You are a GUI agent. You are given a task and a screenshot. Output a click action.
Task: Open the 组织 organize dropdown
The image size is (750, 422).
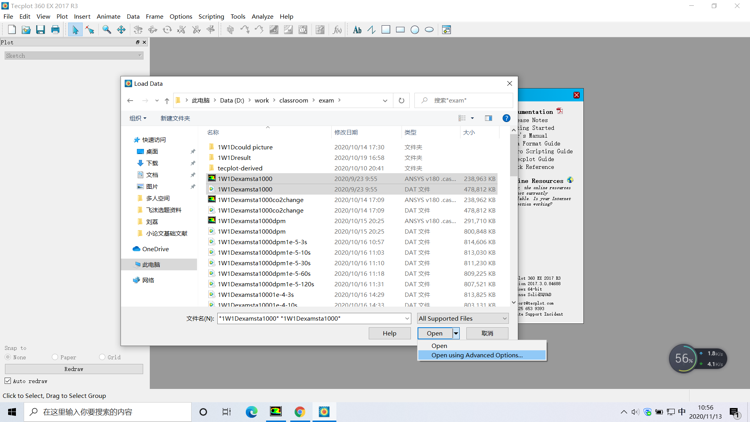click(x=138, y=118)
